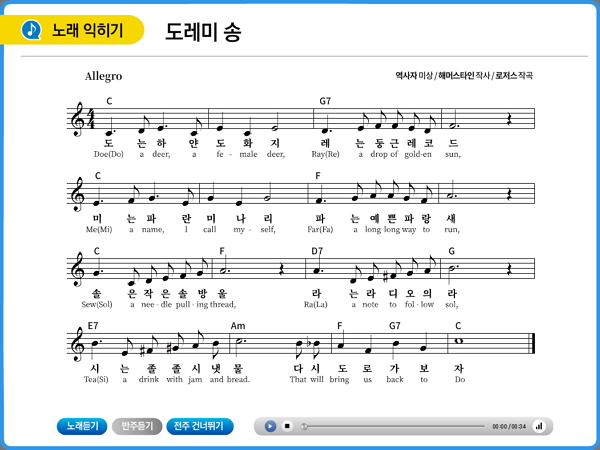This screenshot has height=450, width=600.
Task: Click the 00:00/00:34 time display
Action: coord(509,426)
